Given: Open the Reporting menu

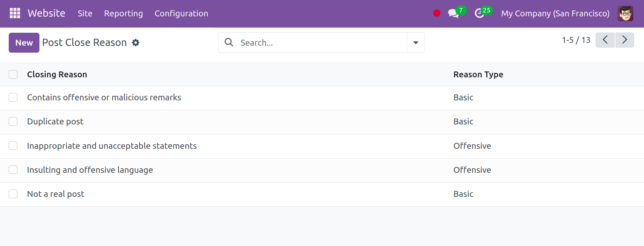Looking at the screenshot, I should [123, 14].
